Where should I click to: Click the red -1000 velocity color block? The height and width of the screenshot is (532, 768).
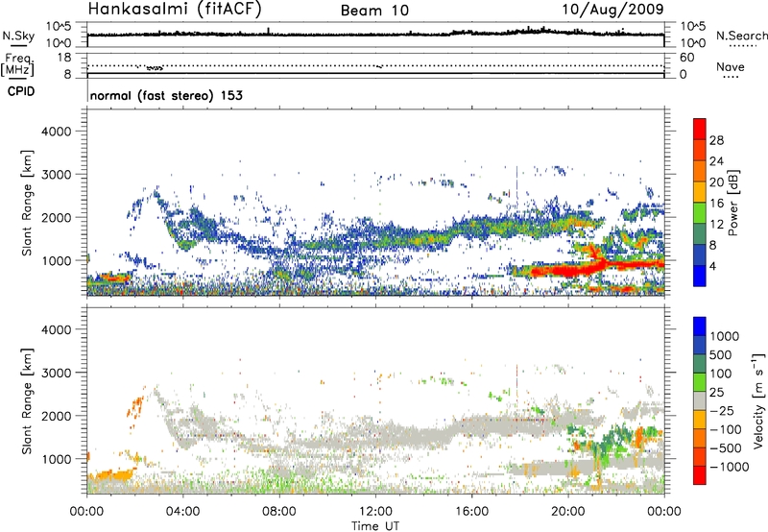700,475
